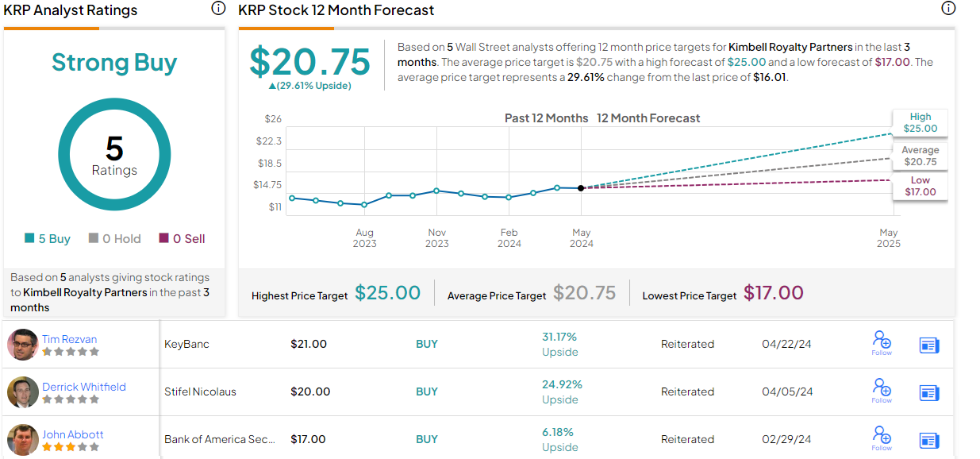Select the Low $17.00 forecast label
980x459 pixels.
coord(920,186)
